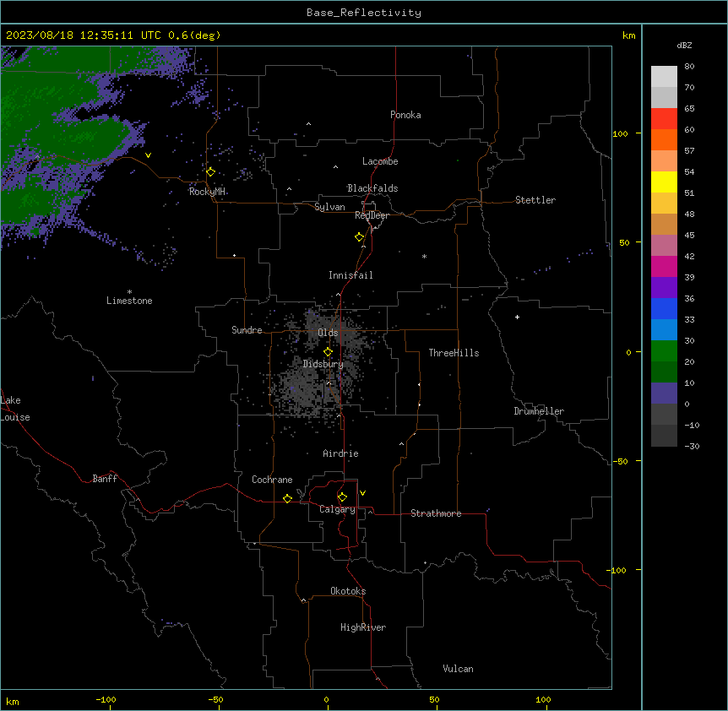The width and height of the screenshot is (728, 711).
Task: Click the asterisk marker above Limestone
Action: tap(129, 292)
